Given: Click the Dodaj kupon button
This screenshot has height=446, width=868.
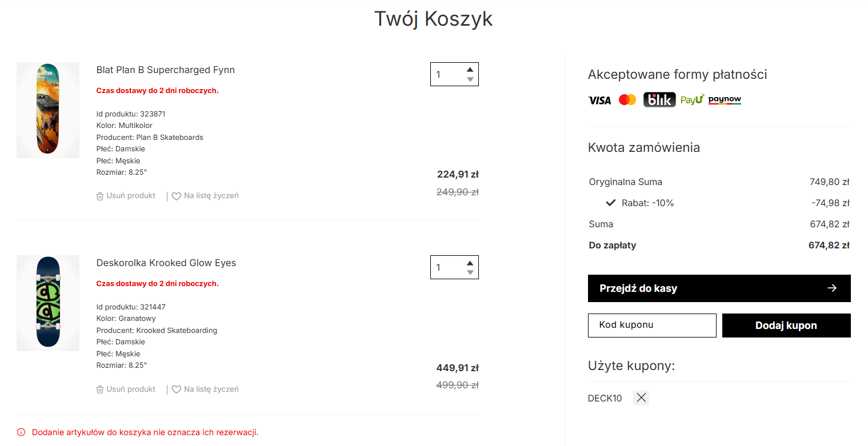Looking at the screenshot, I should [786, 326].
